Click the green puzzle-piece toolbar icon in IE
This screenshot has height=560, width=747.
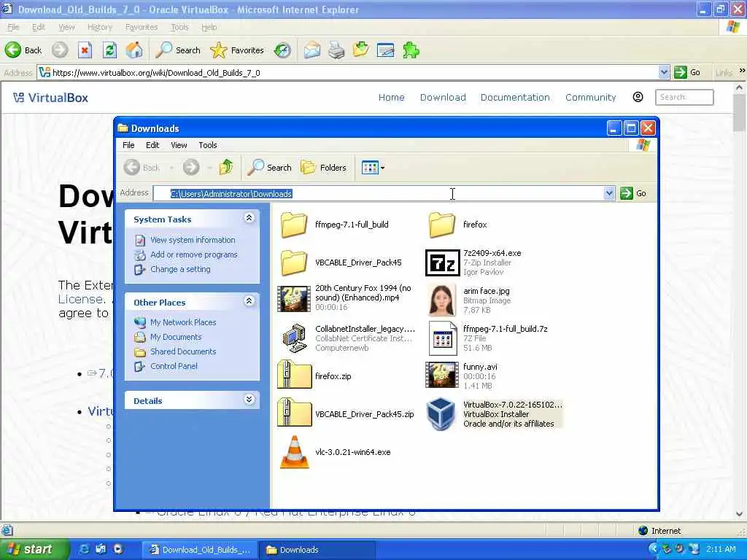pos(411,50)
